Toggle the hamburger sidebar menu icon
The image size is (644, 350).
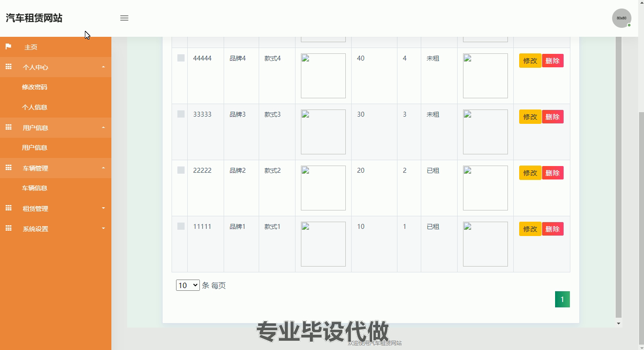124,18
